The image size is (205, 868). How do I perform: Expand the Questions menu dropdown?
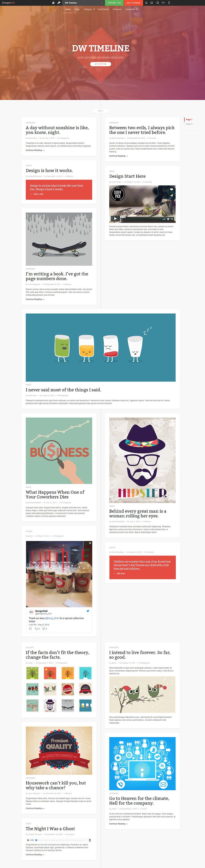coord(131,9)
